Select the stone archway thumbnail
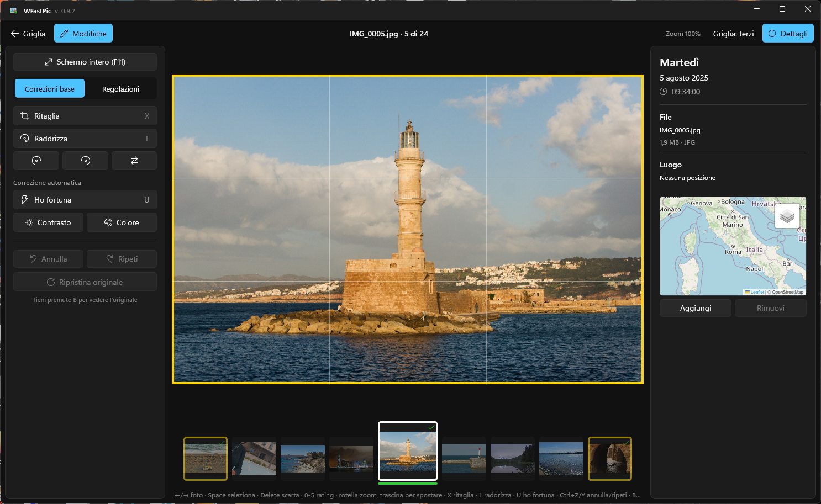This screenshot has height=504, width=821. (610, 459)
